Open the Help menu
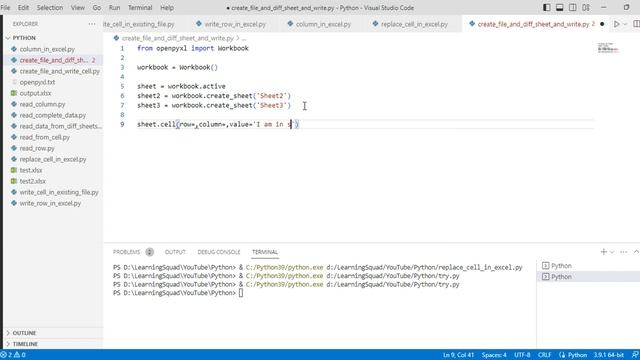Screen dimensions: 640x360 click(167, 8)
